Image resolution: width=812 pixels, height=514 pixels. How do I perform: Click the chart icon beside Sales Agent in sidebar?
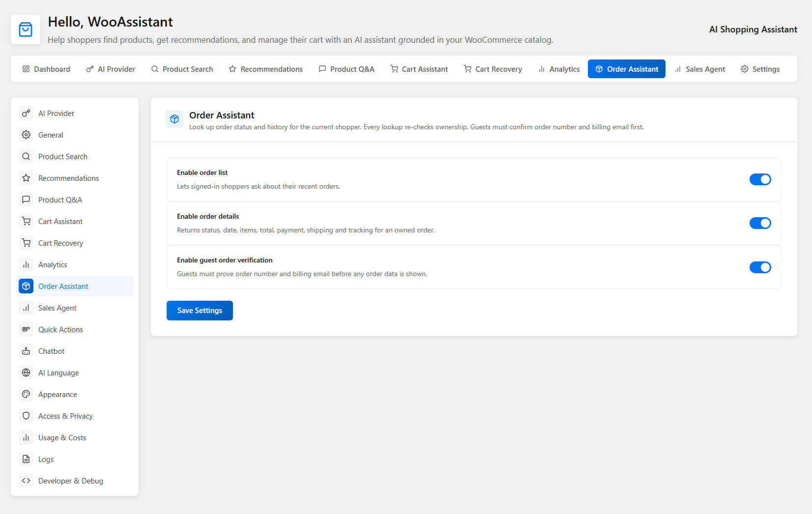(26, 308)
